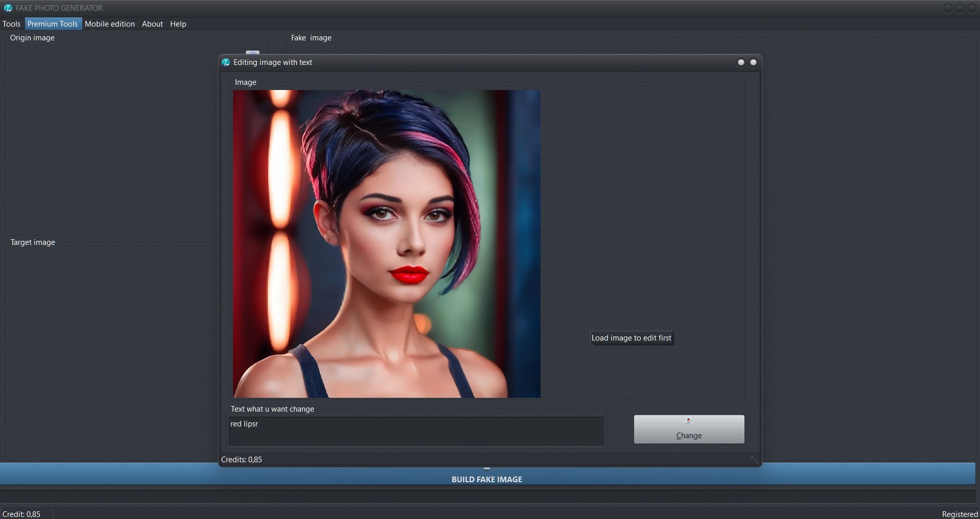Click the dialog resize grip icon

(754, 460)
